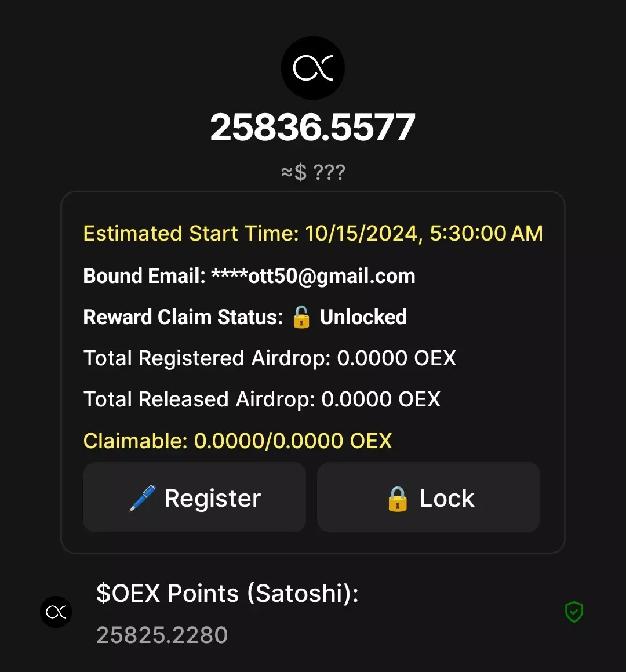
Task: Click the large OEX logo at top
Action: click(x=313, y=68)
